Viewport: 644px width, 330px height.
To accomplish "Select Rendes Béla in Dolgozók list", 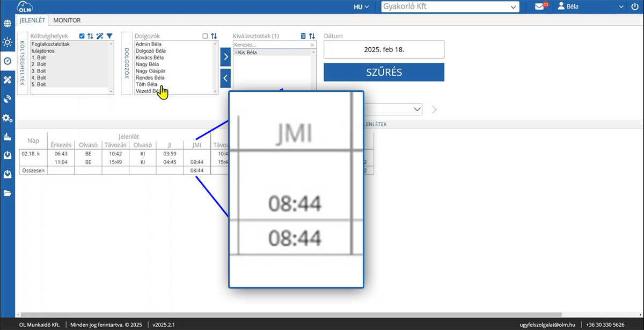I will [174, 78].
